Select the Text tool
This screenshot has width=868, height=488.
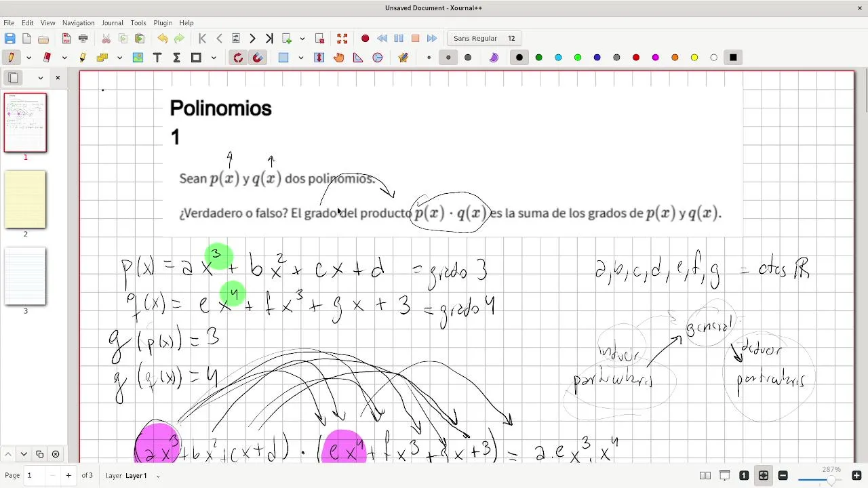pyautogui.click(x=157, y=58)
